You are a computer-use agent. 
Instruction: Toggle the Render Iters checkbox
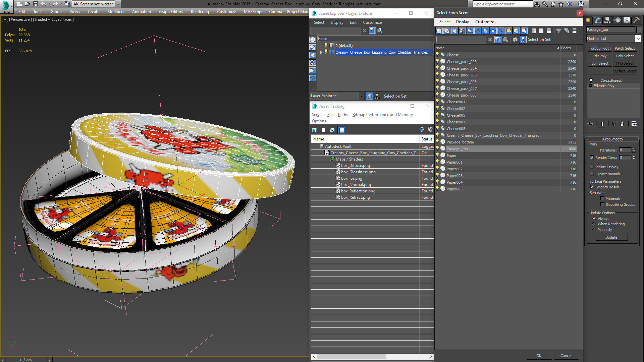[x=592, y=158]
